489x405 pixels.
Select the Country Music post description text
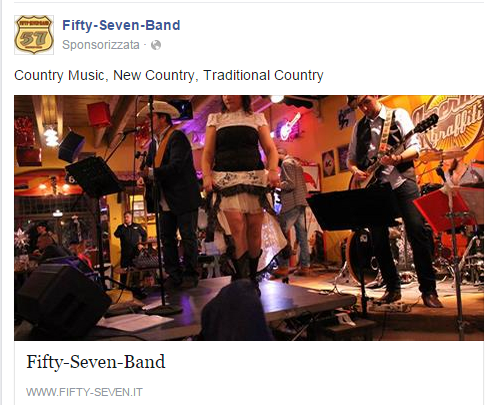(x=169, y=75)
